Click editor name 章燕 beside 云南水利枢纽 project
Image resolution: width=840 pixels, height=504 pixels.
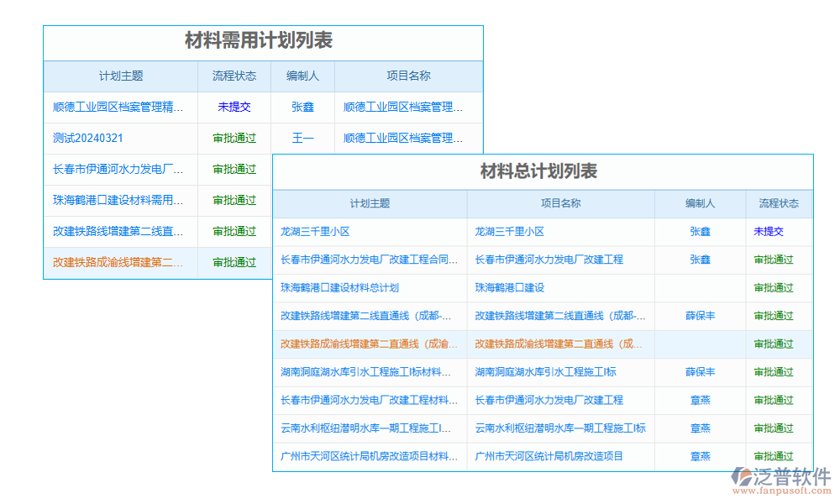coord(699,428)
